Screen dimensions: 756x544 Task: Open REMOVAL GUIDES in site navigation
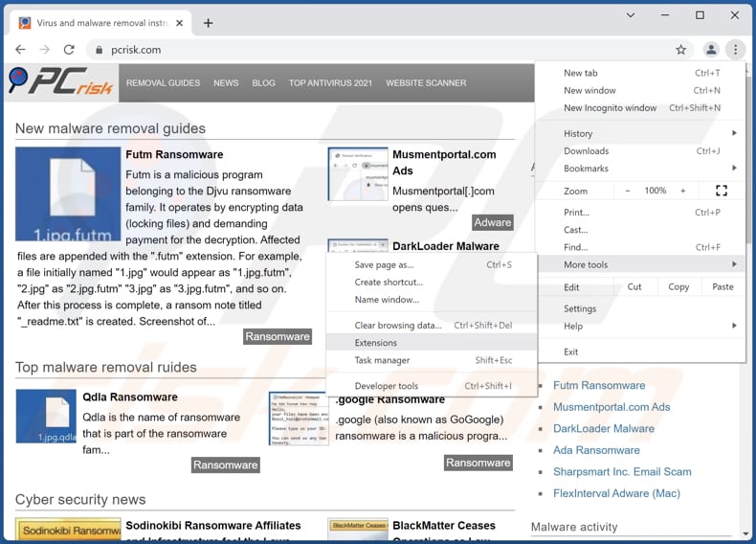[163, 83]
